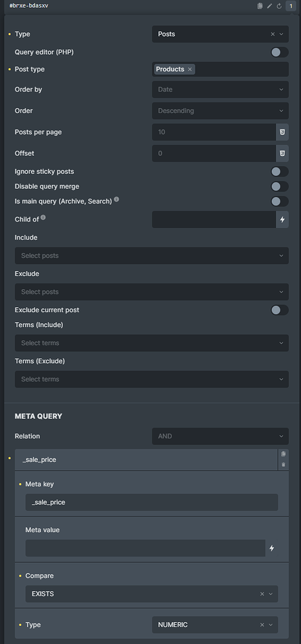Click lightning icon beside Meta value
The image size is (301, 644).
pyautogui.click(x=271, y=548)
